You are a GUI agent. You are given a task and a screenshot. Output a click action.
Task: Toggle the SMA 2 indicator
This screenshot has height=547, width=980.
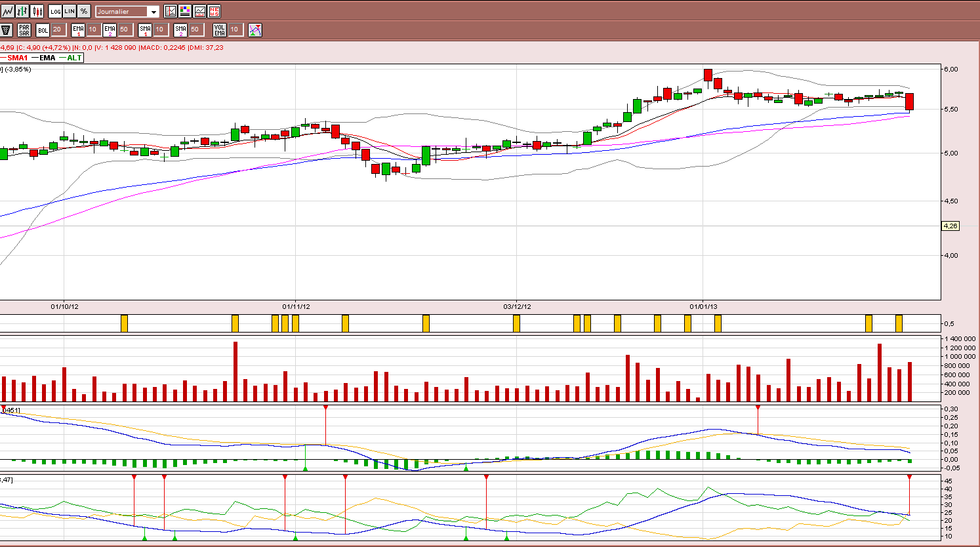point(180,30)
